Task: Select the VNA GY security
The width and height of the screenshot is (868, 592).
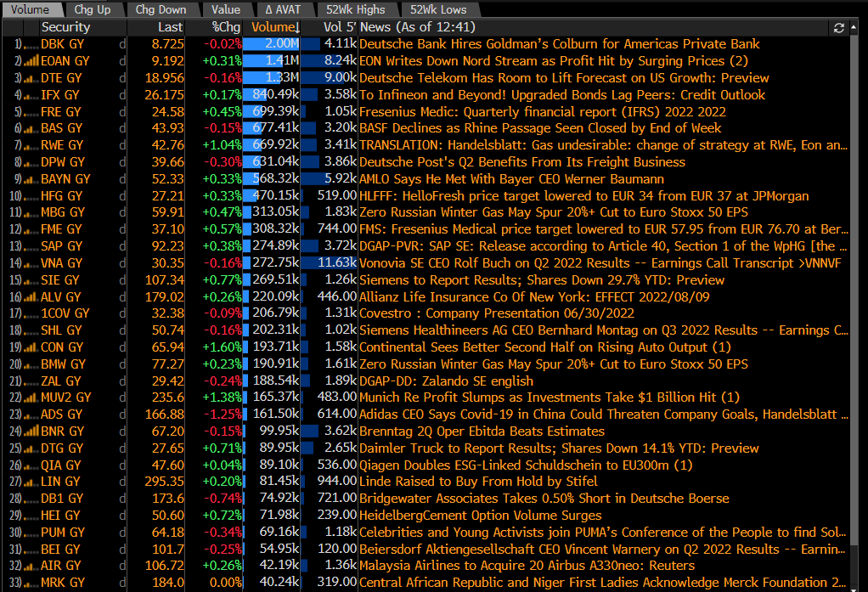Action: [61, 263]
